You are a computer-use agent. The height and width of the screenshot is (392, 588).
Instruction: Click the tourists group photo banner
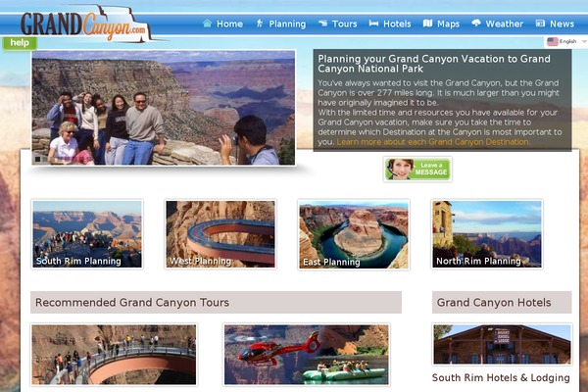tap(164, 108)
